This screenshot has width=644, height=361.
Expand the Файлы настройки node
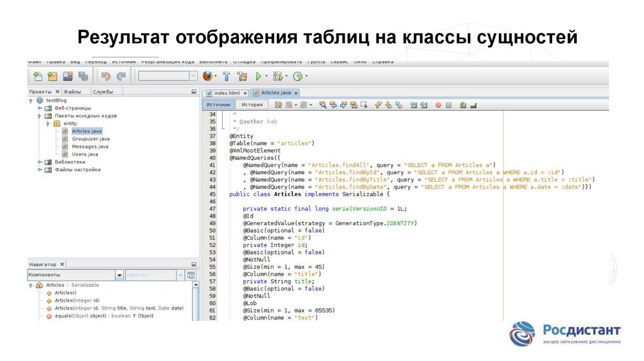tap(40, 170)
